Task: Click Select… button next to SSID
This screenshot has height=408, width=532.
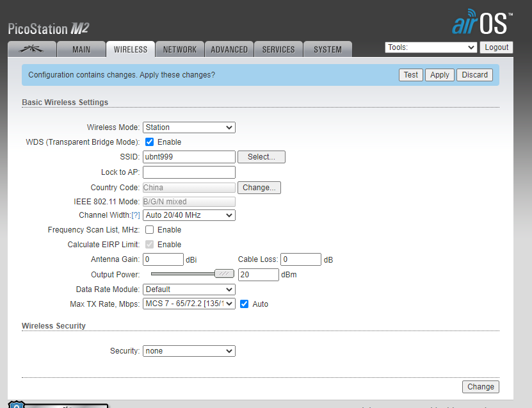Action: (261, 157)
